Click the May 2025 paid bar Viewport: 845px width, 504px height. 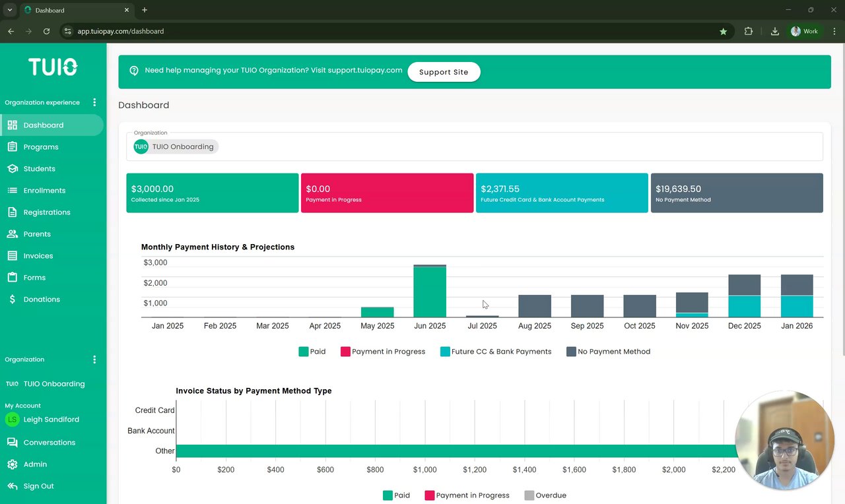tap(378, 312)
